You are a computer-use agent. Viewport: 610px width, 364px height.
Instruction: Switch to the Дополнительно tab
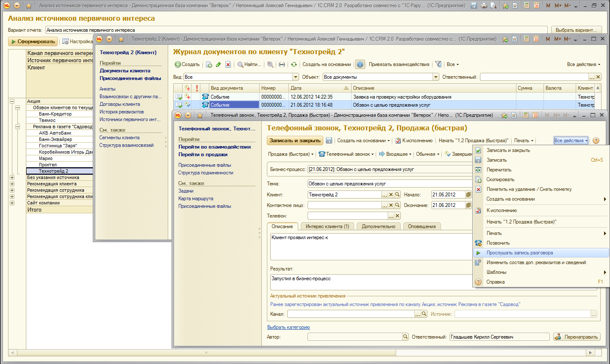[378, 226]
